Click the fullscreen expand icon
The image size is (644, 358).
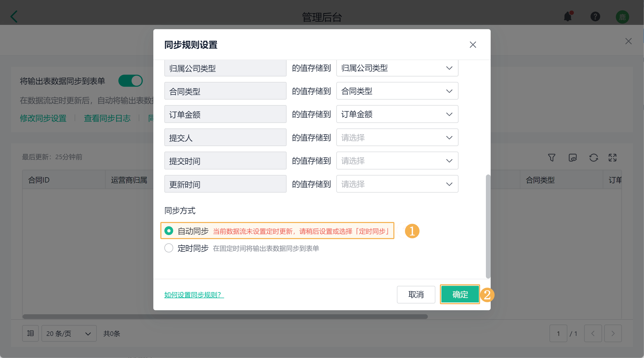(x=612, y=158)
